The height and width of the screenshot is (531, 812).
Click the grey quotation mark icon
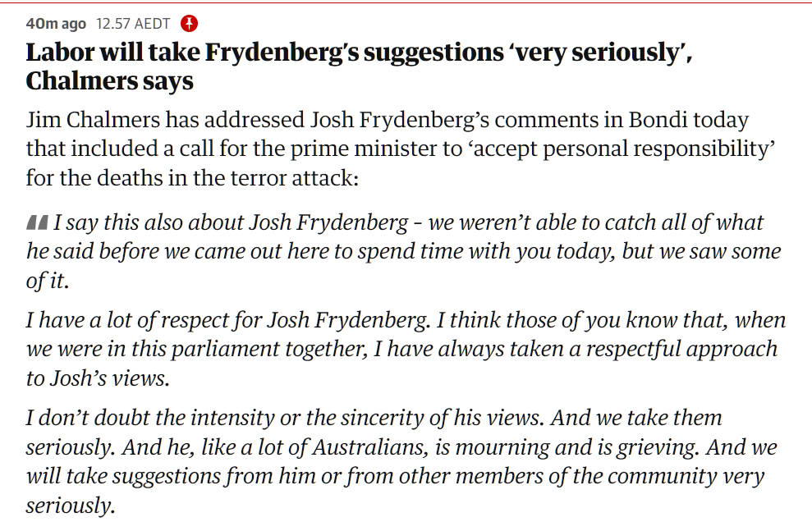click(37, 222)
